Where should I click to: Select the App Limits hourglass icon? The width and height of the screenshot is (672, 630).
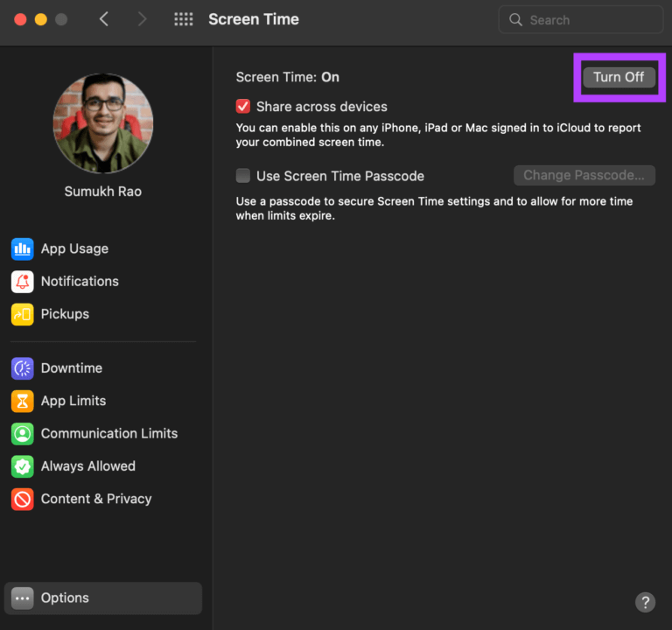pyautogui.click(x=22, y=401)
